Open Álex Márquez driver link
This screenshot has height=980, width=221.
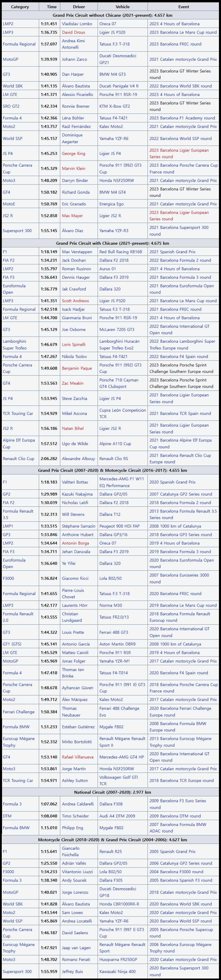(75, 699)
